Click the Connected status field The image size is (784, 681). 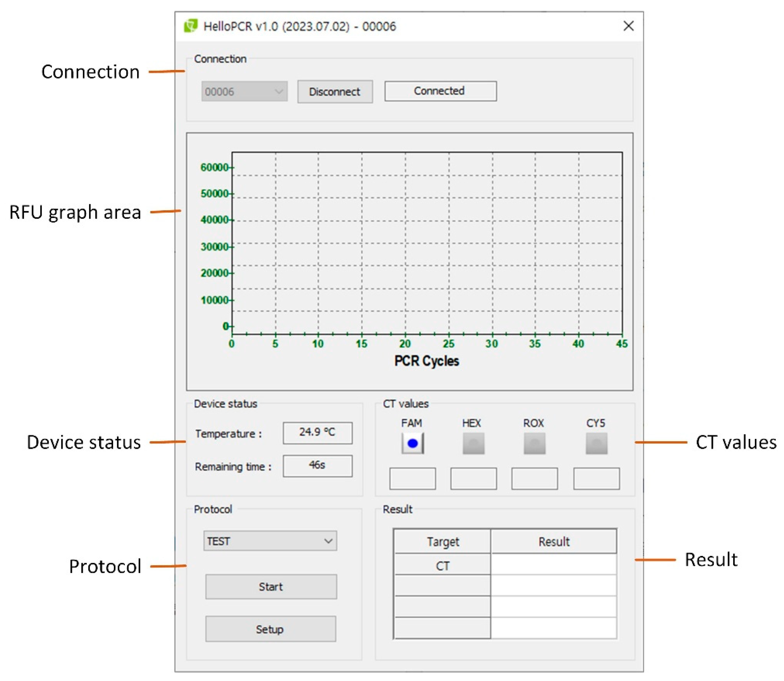(x=440, y=91)
